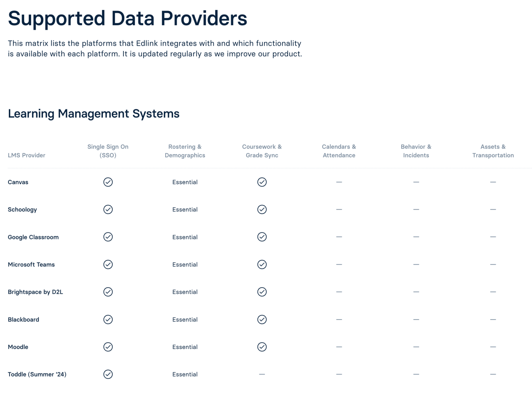This screenshot has width=532, height=400.
Task: Click the Rostering & Demographics column header
Action: tap(185, 151)
